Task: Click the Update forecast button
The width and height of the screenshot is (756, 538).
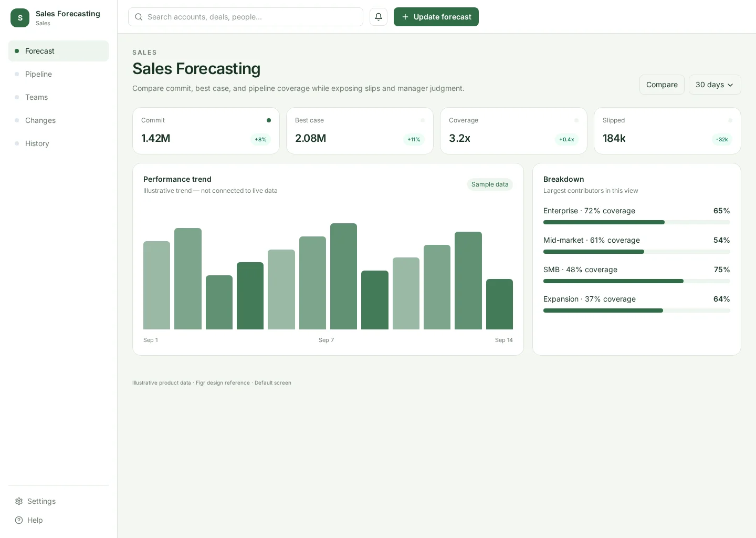Action: click(x=436, y=17)
